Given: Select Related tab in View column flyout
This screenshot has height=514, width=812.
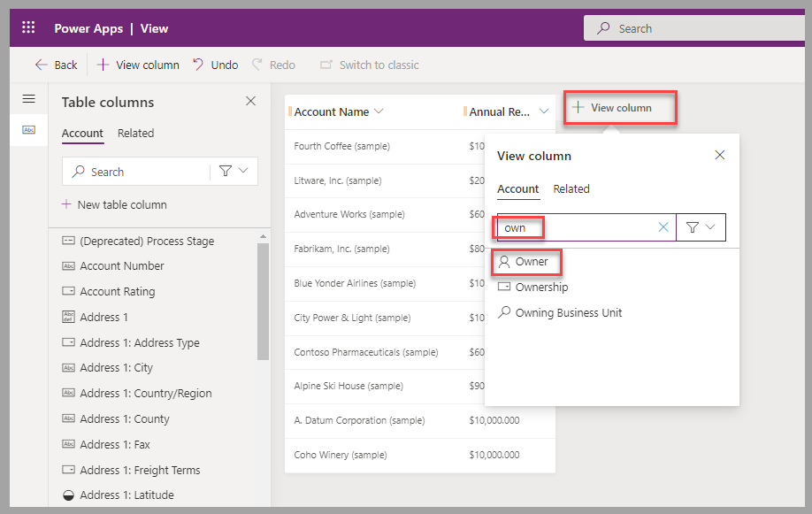Looking at the screenshot, I should (571, 189).
